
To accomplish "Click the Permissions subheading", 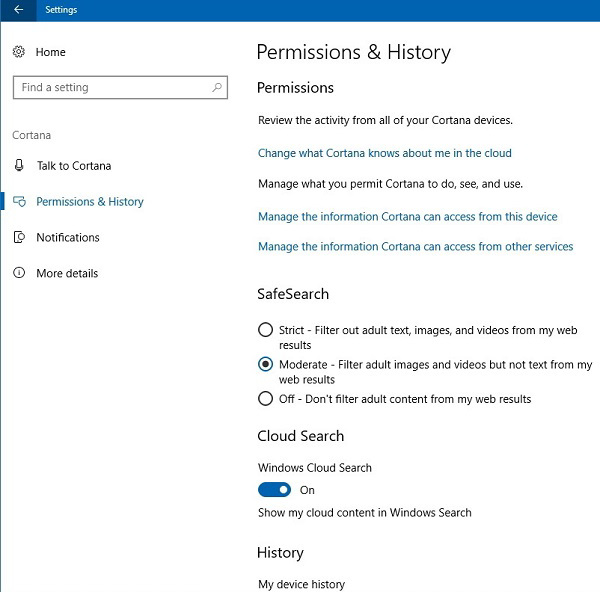I will tap(295, 88).
